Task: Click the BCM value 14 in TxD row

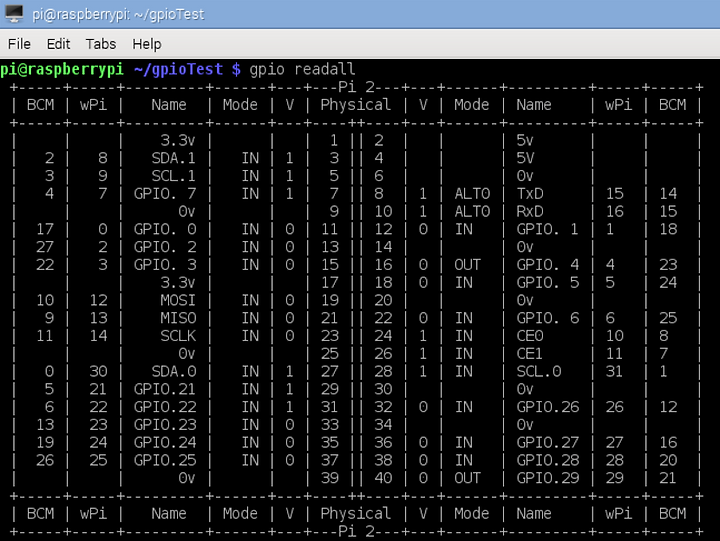Action: pyautogui.click(x=668, y=194)
